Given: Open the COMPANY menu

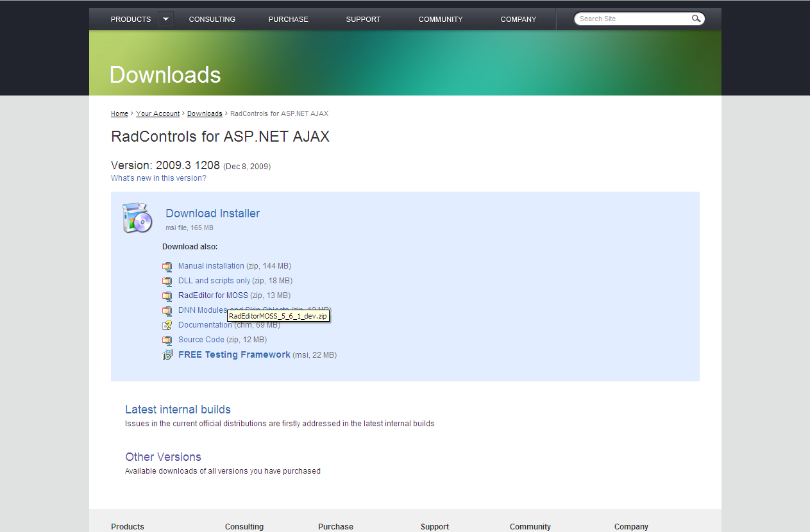Looking at the screenshot, I should tap(518, 19).
